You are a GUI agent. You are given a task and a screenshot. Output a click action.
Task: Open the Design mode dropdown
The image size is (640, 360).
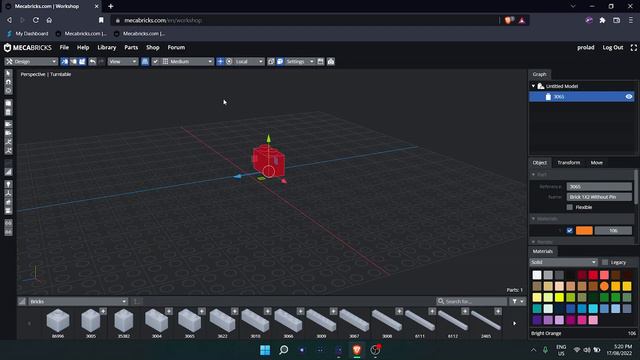point(31,62)
